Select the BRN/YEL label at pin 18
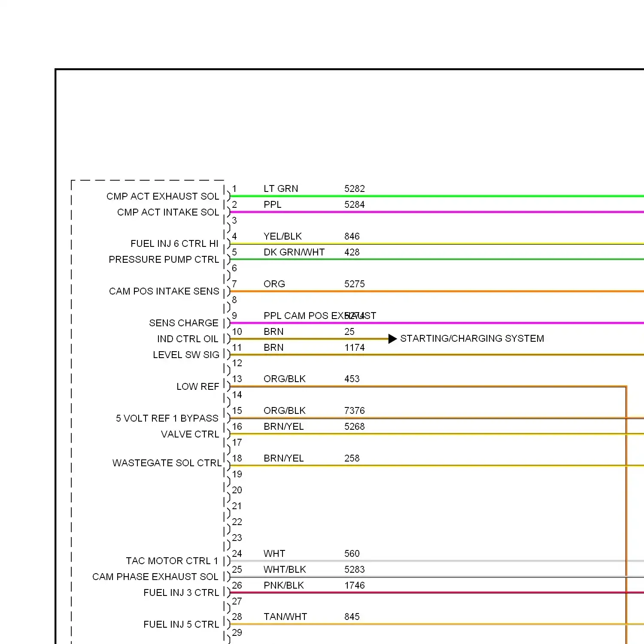This screenshot has height=644, width=644. click(284, 459)
